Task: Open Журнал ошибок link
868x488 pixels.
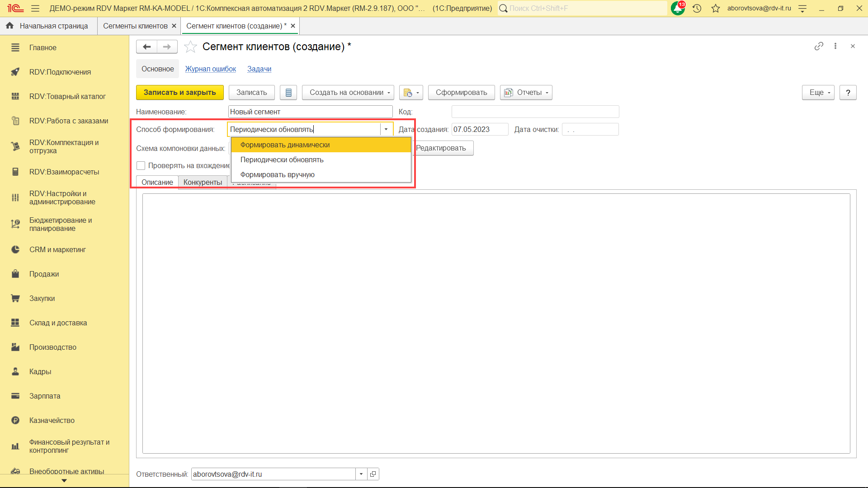Action: (210, 69)
